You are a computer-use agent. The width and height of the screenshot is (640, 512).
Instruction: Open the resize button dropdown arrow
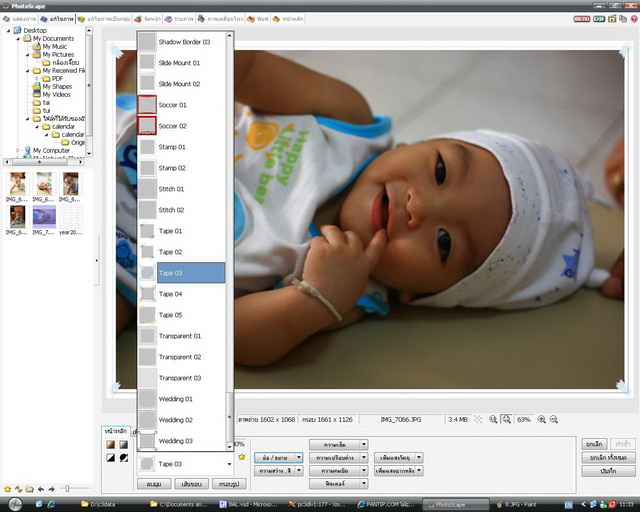pyautogui.click(x=299, y=458)
